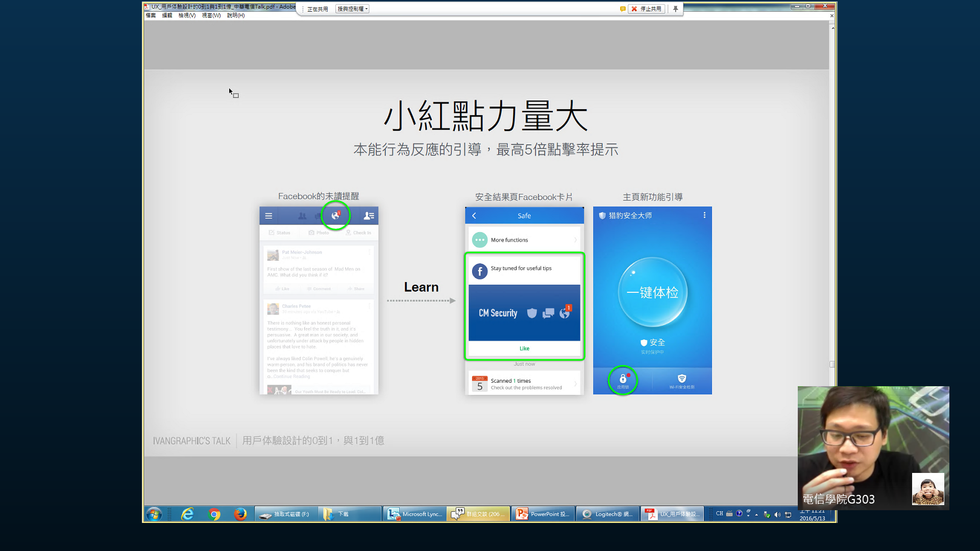Switch to PowerPoint taskbar item

click(x=543, y=514)
